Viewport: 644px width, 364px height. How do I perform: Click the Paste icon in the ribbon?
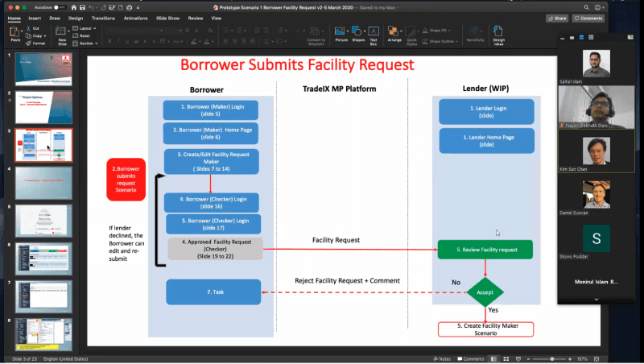[15, 31]
